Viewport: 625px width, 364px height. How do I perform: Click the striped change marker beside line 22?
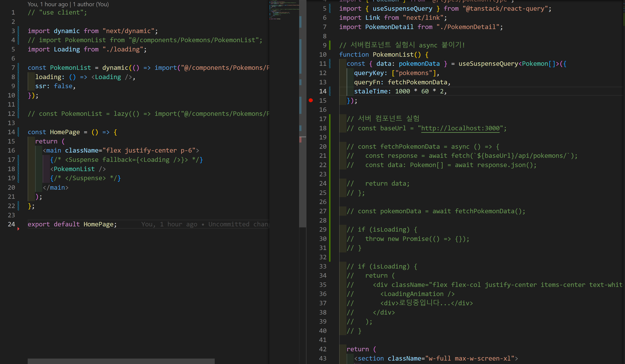(x=18, y=206)
